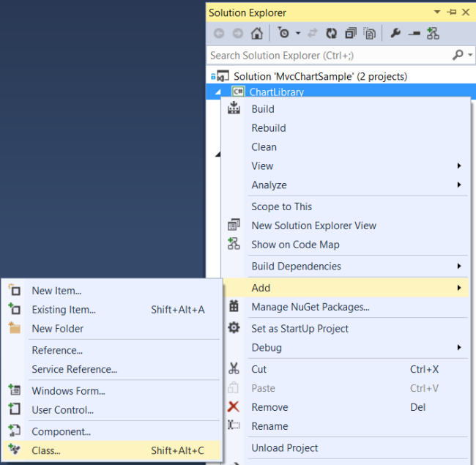Click the Windows Form icon
This screenshot has height=465, width=476.
pyautogui.click(x=14, y=390)
